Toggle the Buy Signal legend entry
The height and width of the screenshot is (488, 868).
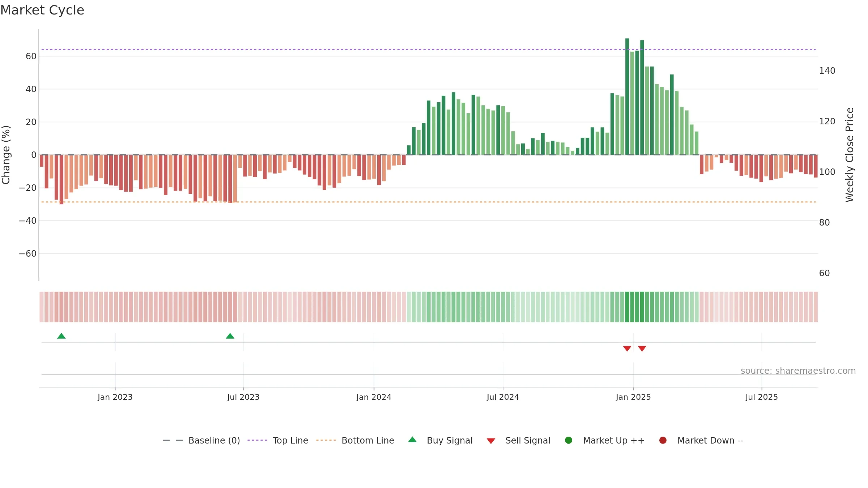(x=440, y=440)
